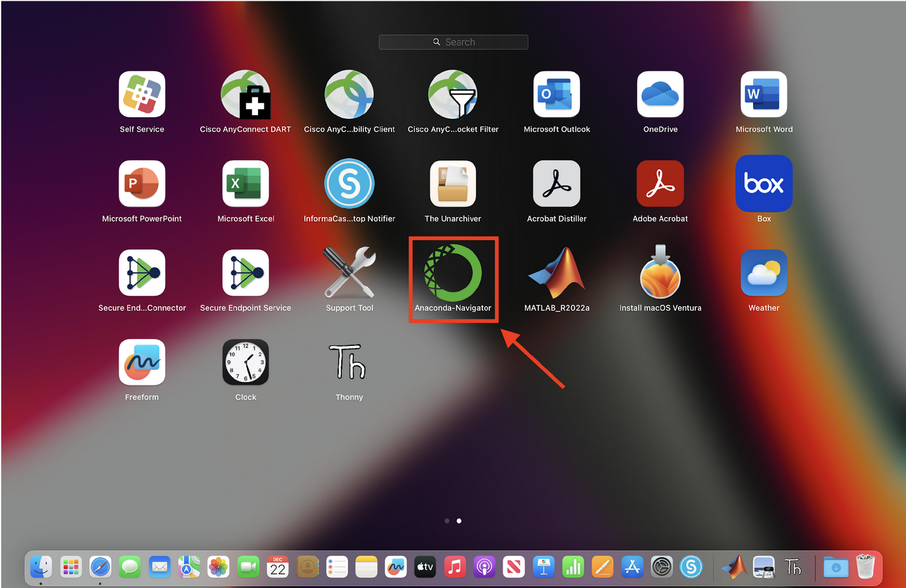Open the App Store from Dock

tap(632, 566)
